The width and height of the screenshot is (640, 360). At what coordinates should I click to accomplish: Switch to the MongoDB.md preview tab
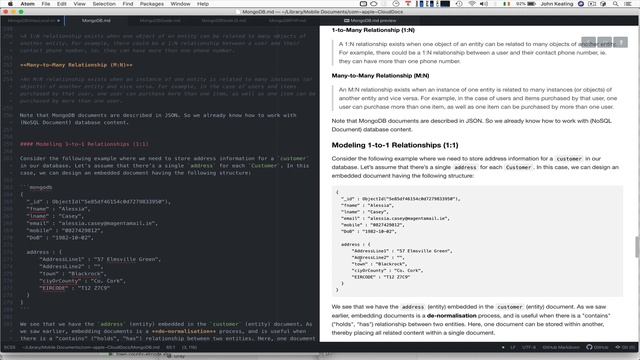coord(370,20)
